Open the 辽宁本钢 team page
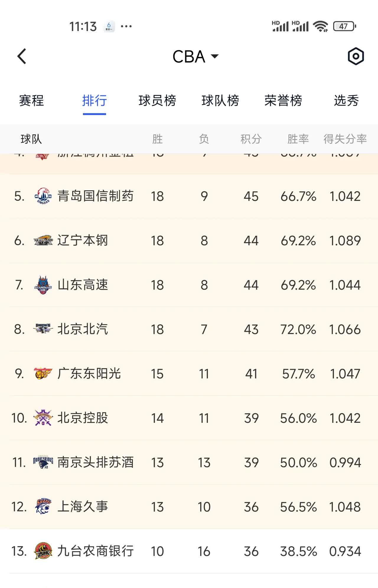Image resolution: width=378 pixels, height=588 pixels. pos(83,241)
